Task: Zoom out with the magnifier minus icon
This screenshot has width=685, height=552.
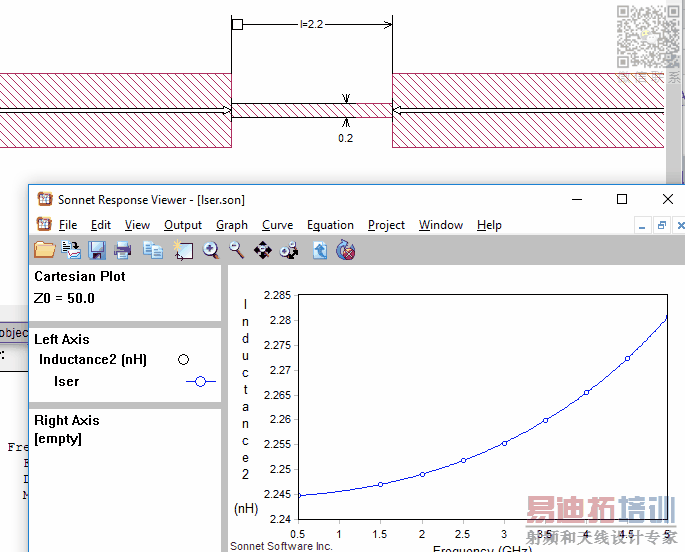Action: tap(236, 250)
